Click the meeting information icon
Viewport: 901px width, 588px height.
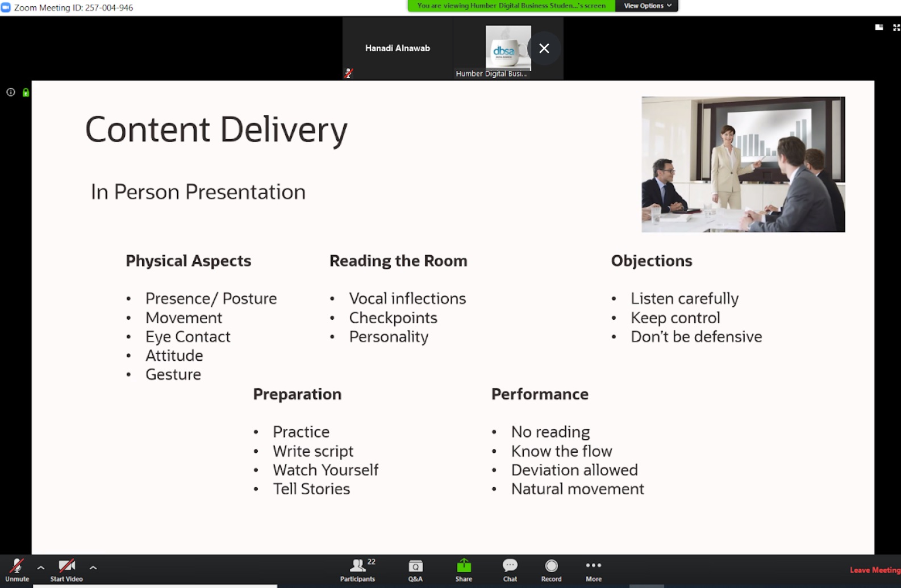point(10,92)
